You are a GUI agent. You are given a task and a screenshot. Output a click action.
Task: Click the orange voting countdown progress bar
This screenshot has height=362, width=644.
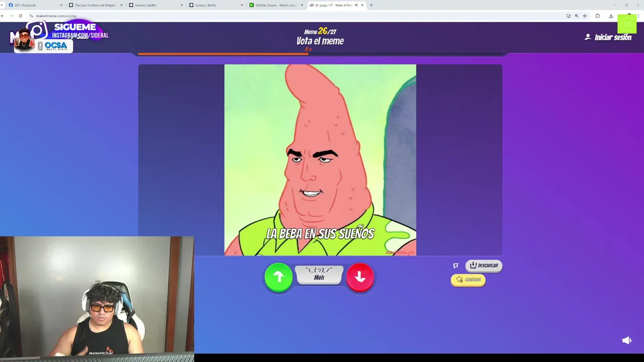(223, 53)
